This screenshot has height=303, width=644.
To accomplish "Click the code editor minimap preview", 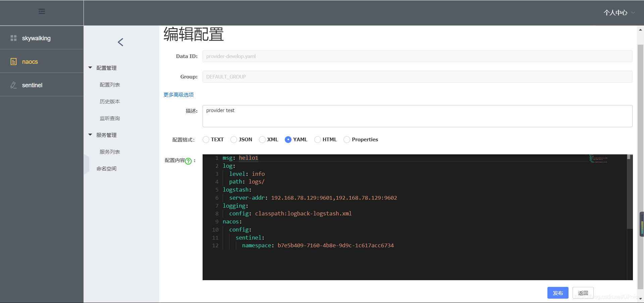I will 598,159.
